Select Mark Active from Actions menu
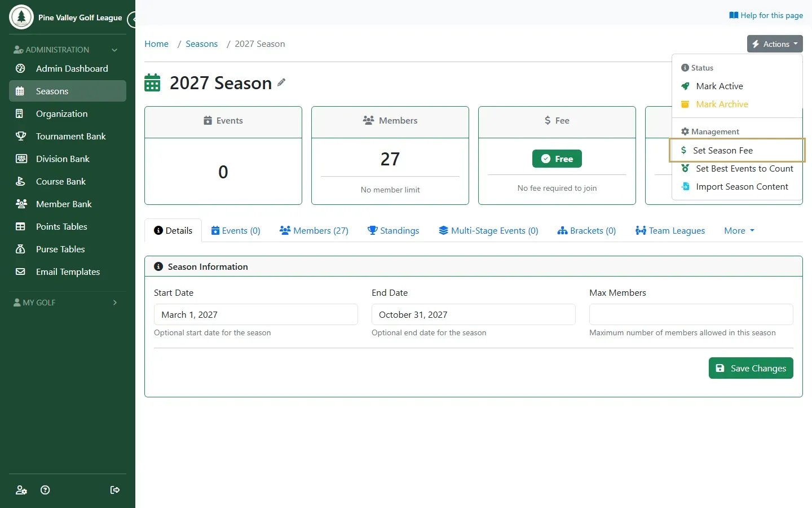The image size is (812, 508). pos(737,86)
